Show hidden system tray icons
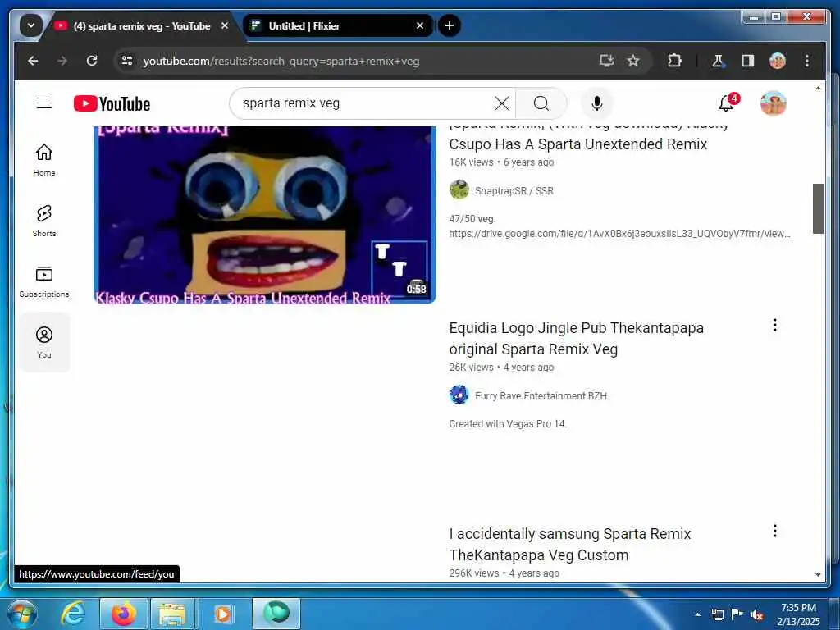Viewport: 840px width, 630px height. (x=697, y=614)
